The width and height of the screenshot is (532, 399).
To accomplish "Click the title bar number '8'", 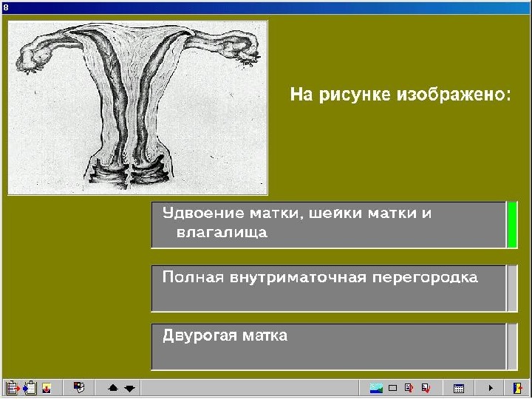I will click(x=6, y=7).
